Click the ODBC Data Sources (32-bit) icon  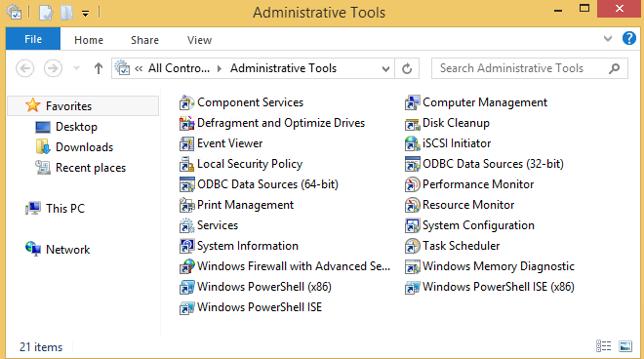coord(412,164)
